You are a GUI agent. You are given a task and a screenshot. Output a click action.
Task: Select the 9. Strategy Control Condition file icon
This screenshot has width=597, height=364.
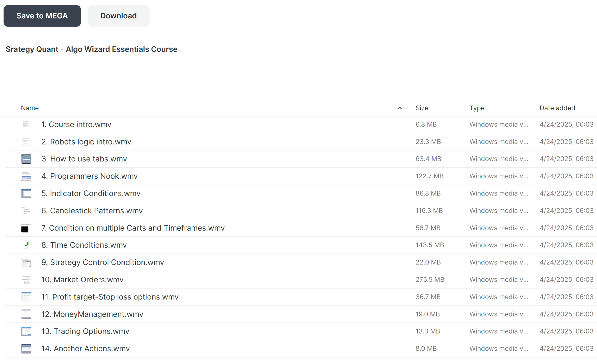26,263
